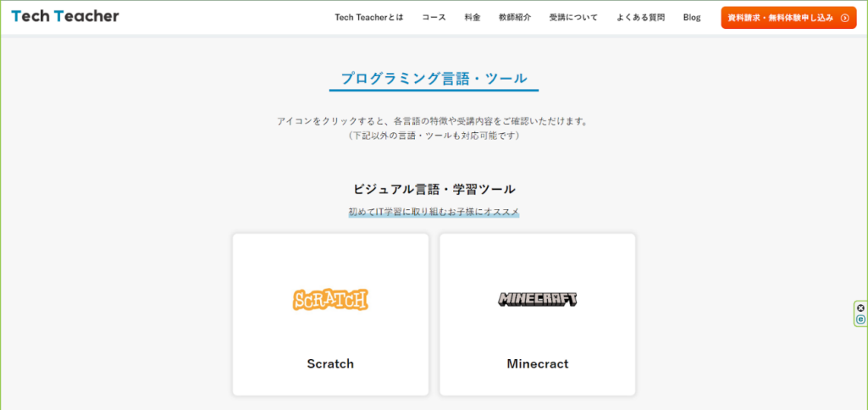Open the よくある質問 page
This screenshot has height=410, width=868.
[x=640, y=18]
